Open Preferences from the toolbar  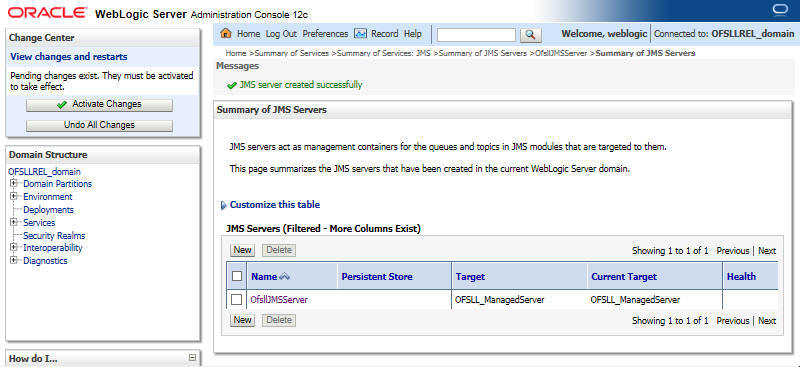325,34
